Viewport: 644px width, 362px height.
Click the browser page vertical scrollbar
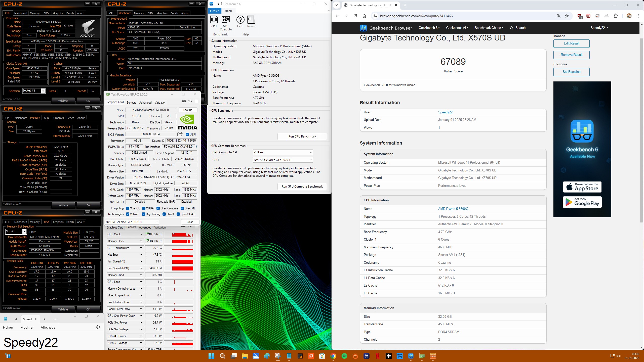point(641,130)
